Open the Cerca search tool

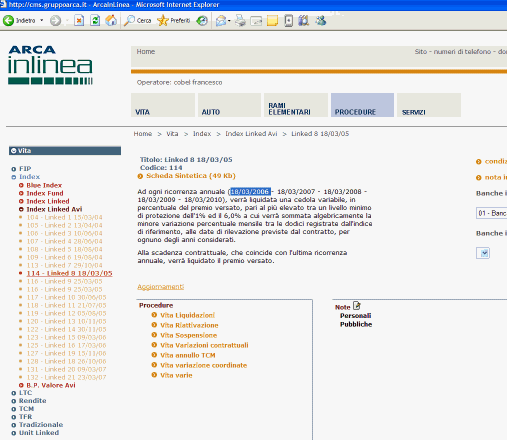click(138, 21)
